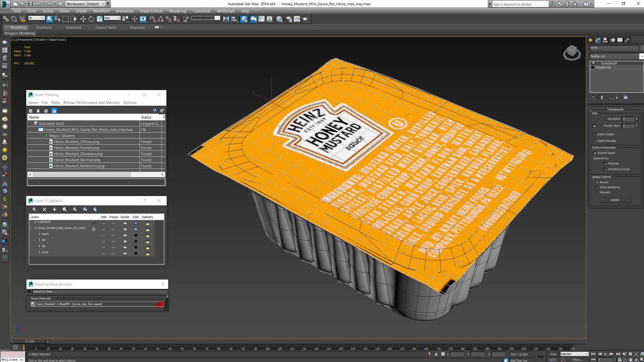
Task: Click the Mirror tool icon
Action: point(226,19)
